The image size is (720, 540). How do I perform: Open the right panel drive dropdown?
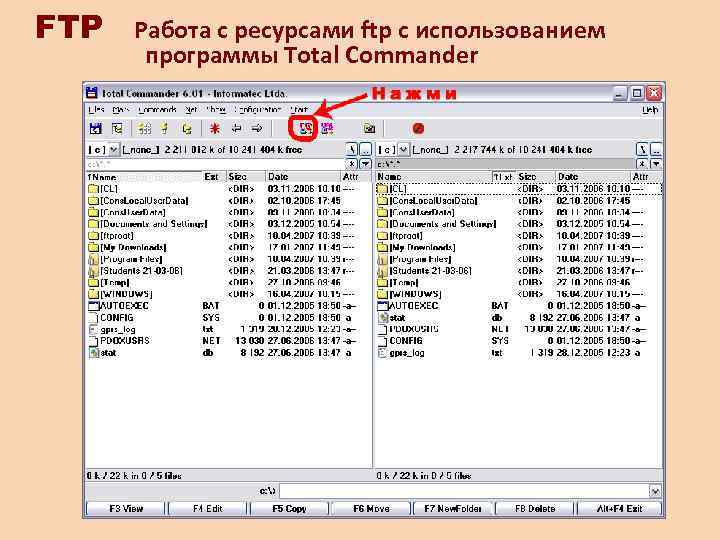(x=403, y=150)
